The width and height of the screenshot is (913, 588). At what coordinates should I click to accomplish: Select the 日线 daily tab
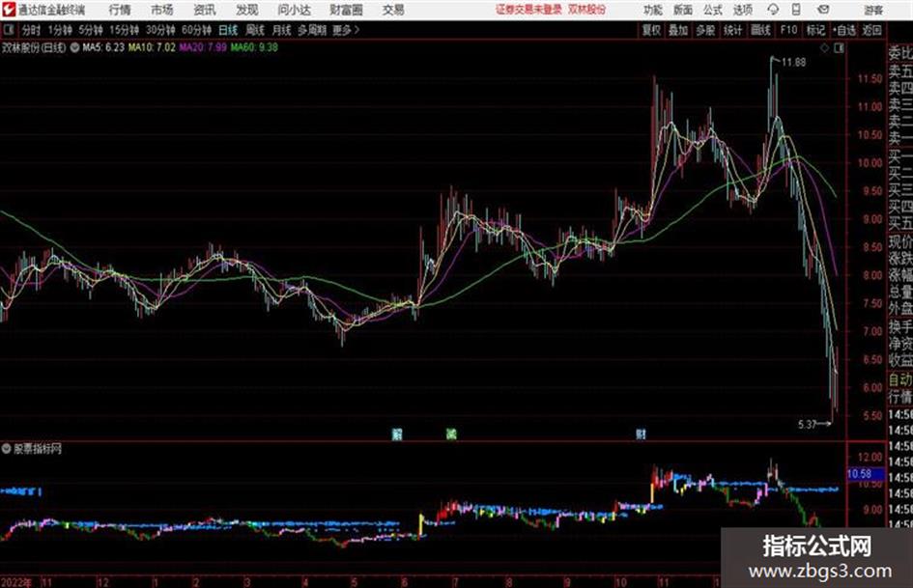[228, 30]
